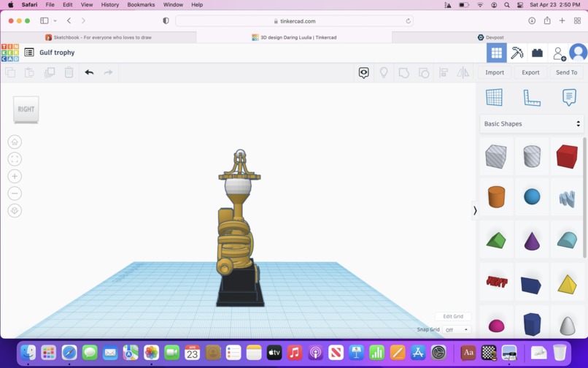This screenshot has width=588, height=368.
Task: Click the Fit all in view button
Action: (x=15, y=159)
